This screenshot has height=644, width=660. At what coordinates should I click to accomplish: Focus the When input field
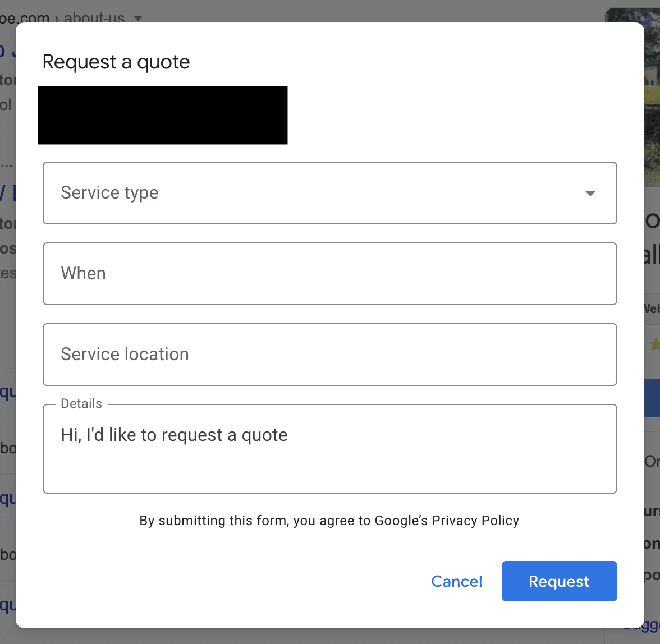(x=329, y=273)
